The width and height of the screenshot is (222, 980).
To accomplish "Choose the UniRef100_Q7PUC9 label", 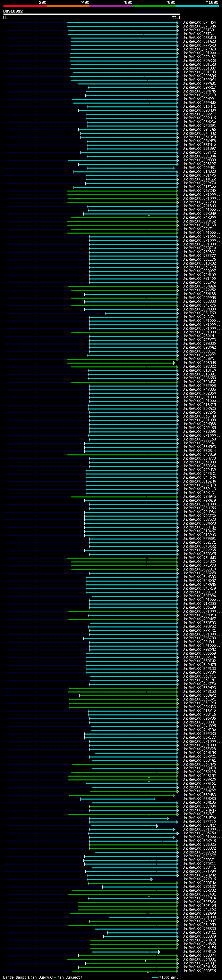I will coord(199,470).
